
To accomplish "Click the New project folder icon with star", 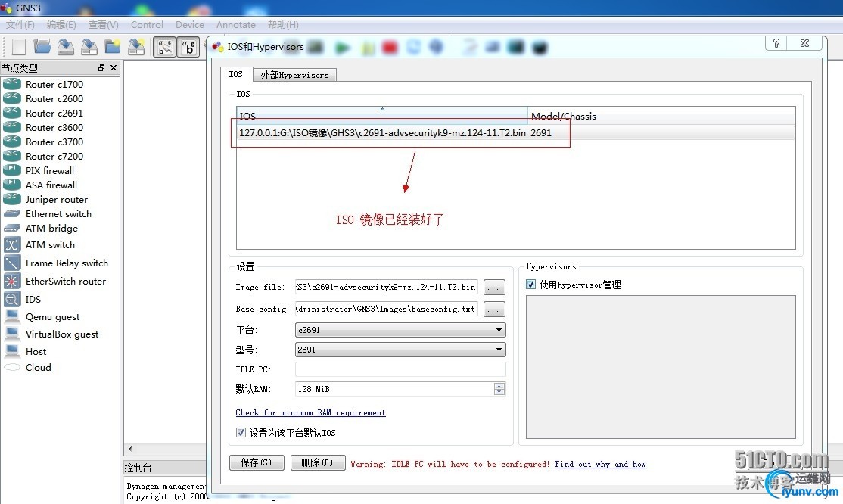I will (x=112, y=47).
